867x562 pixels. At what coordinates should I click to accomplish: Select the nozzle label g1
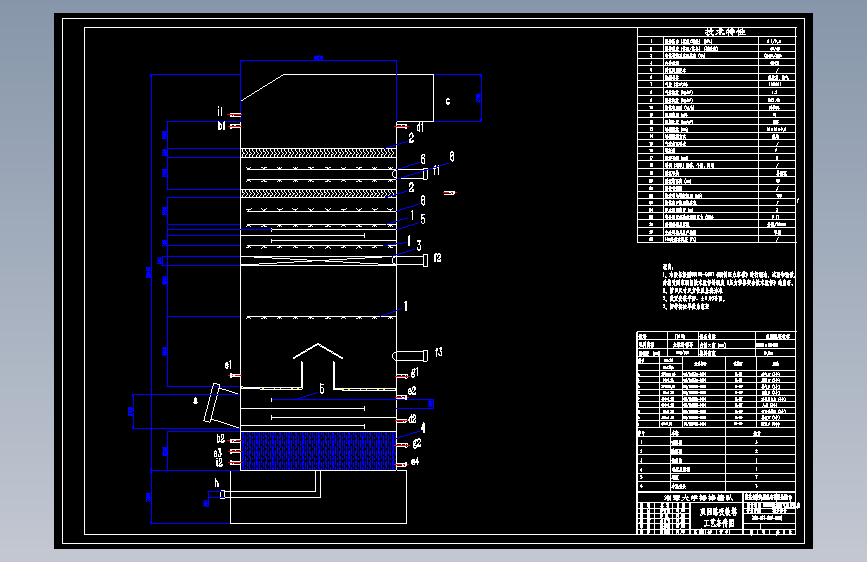pos(415,373)
